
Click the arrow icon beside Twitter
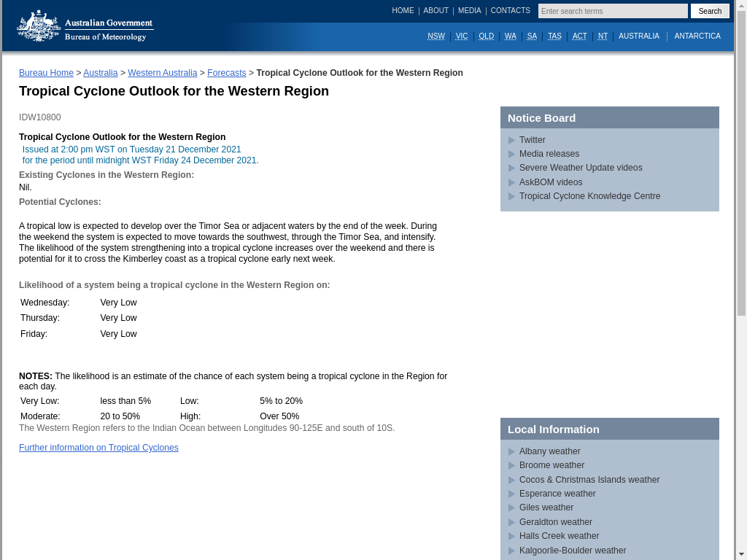tap(511, 140)
